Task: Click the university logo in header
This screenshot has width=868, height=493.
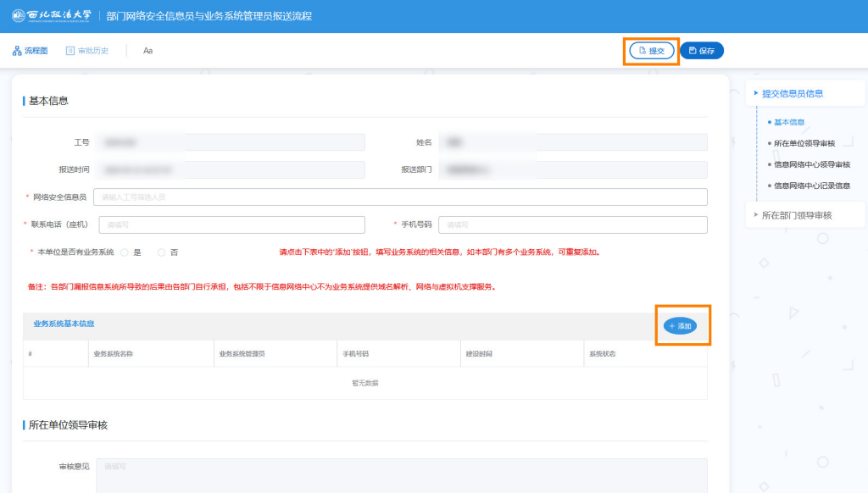Action: click(x=52, y=15)
